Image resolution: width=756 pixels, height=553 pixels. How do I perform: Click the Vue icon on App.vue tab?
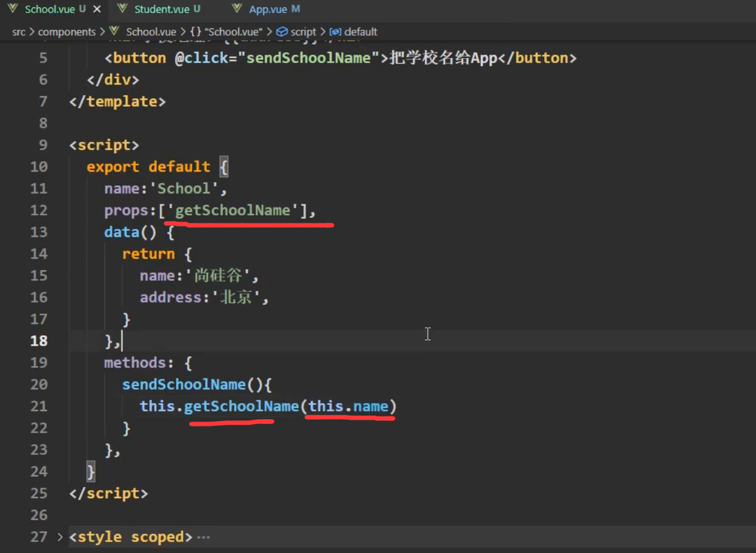point(238,9)
